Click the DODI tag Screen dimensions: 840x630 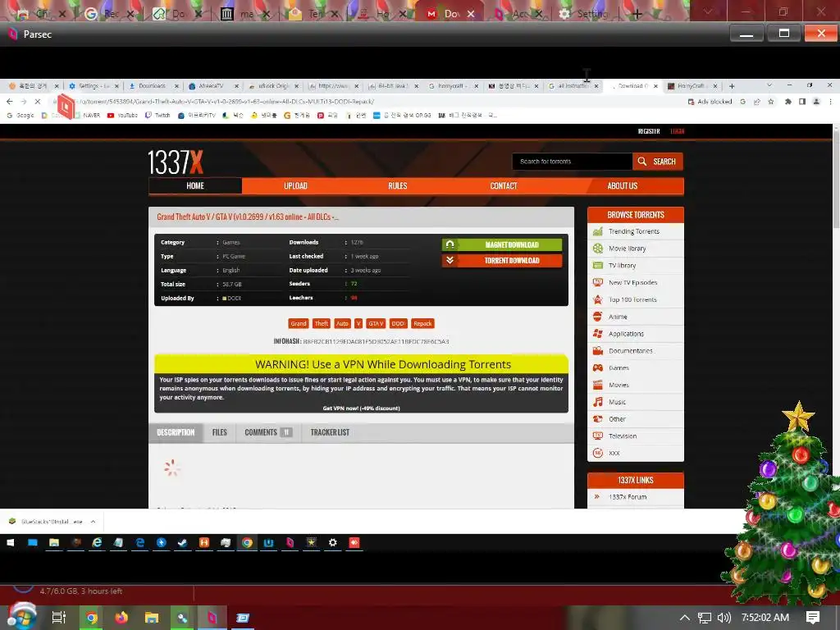point(398,323)
